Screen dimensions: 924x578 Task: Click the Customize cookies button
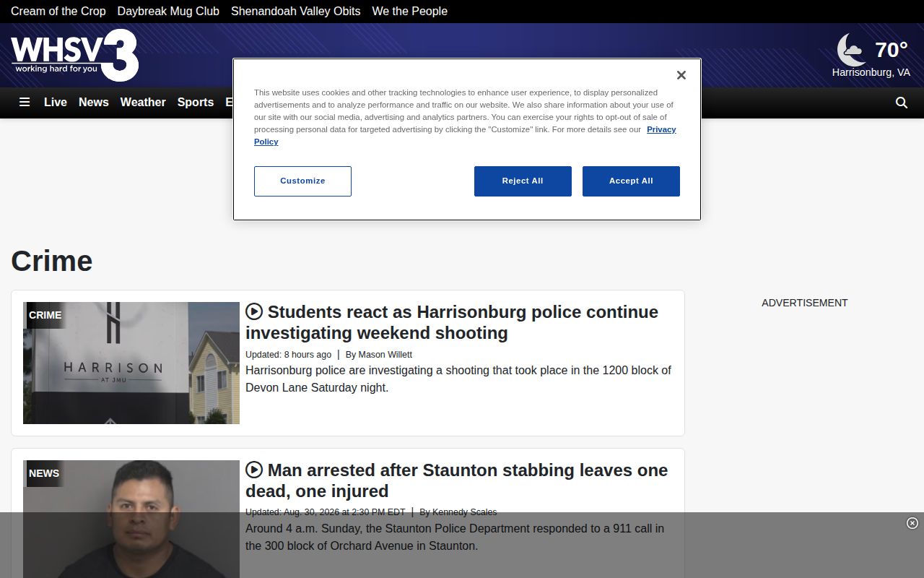(x=302, y=181)
